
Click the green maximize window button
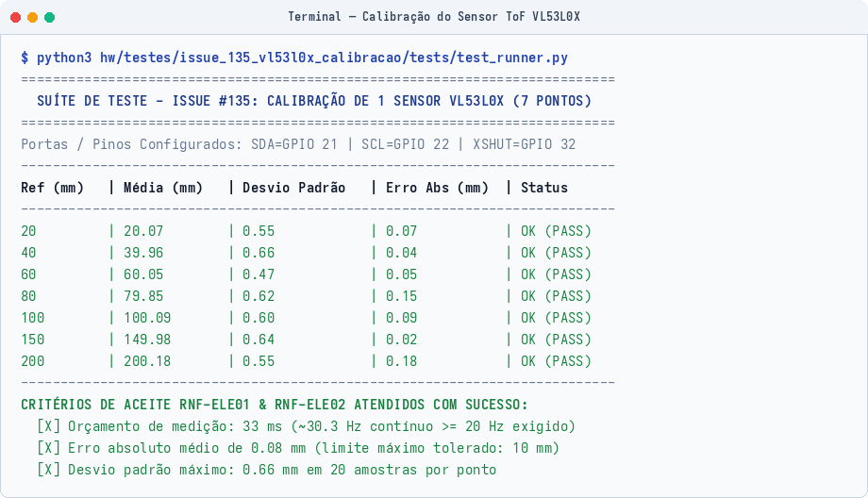(x=49, y=18)
